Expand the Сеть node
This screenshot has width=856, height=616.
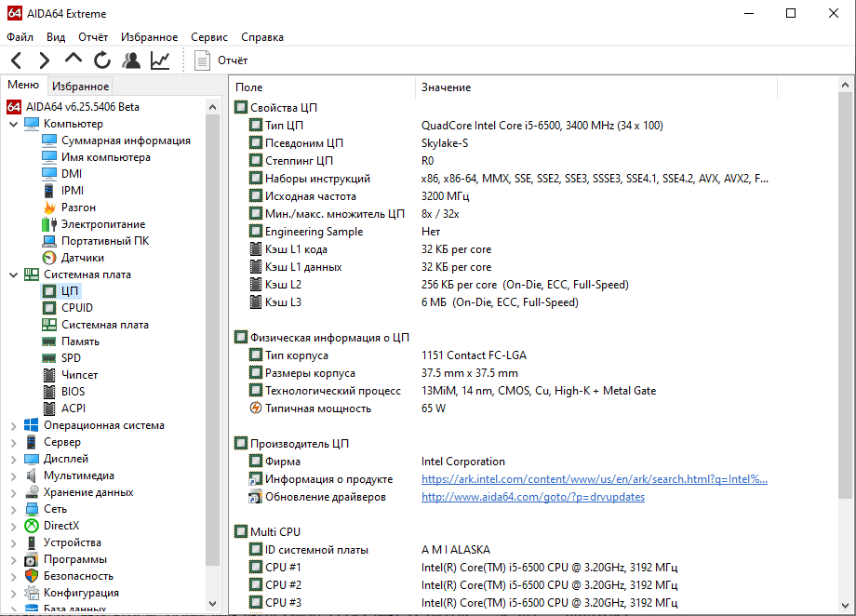point(14,510)
